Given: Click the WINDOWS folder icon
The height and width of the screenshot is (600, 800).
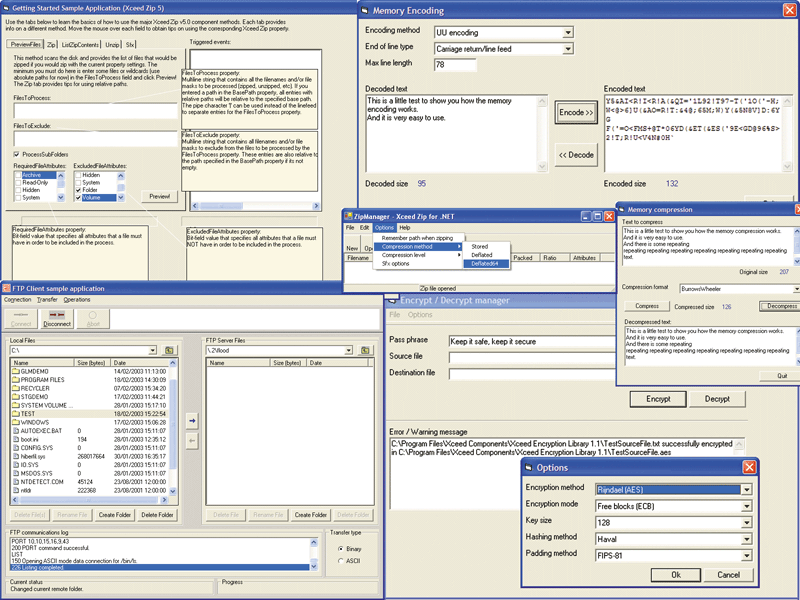Looking at the screenshot, I should [x=16, y=422].
